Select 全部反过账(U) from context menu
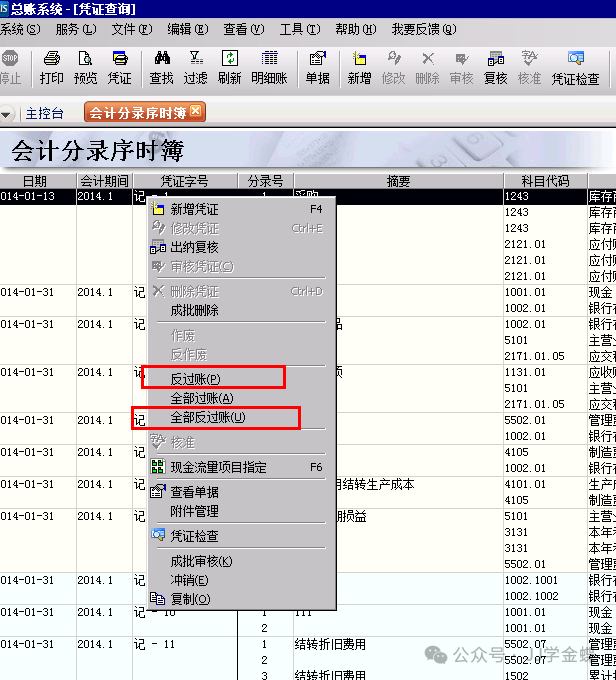Screen dimensions: 616x680 tap(207, 417)
